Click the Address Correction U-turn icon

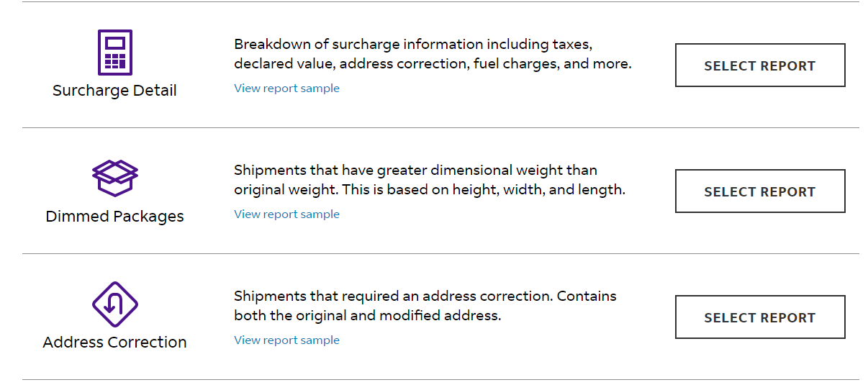(x=115, y=304)
